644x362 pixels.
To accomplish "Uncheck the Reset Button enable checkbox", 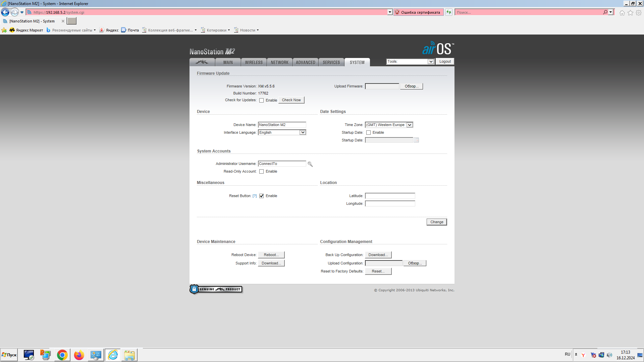I will coord(262,196).
